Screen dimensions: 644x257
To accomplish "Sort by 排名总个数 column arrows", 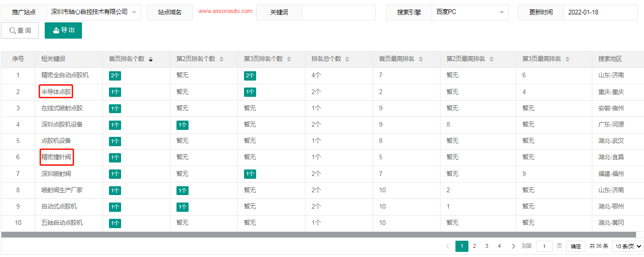I will tap(347, 60).
